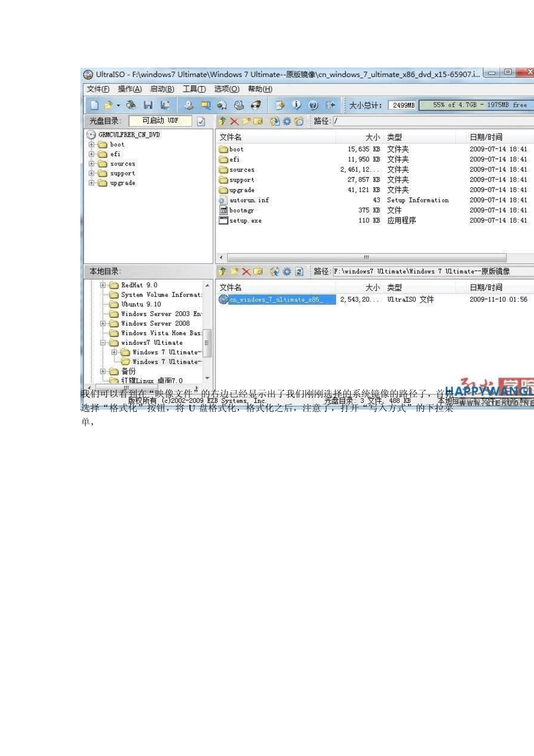
Task: Click the disc file list horizontal scrollbar
Action: pos(366,257)
